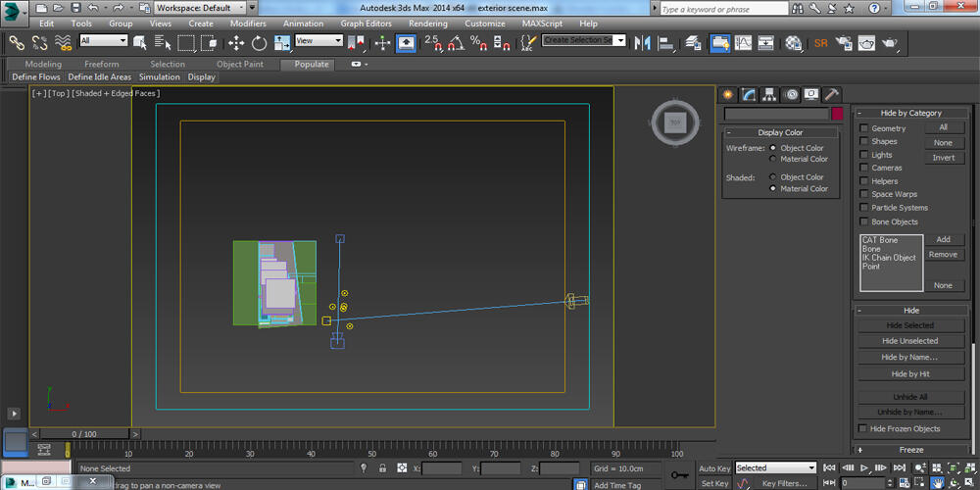Open the Hierarchy command panel
This screenshot has width=980, height=490.
coord(769,95)
